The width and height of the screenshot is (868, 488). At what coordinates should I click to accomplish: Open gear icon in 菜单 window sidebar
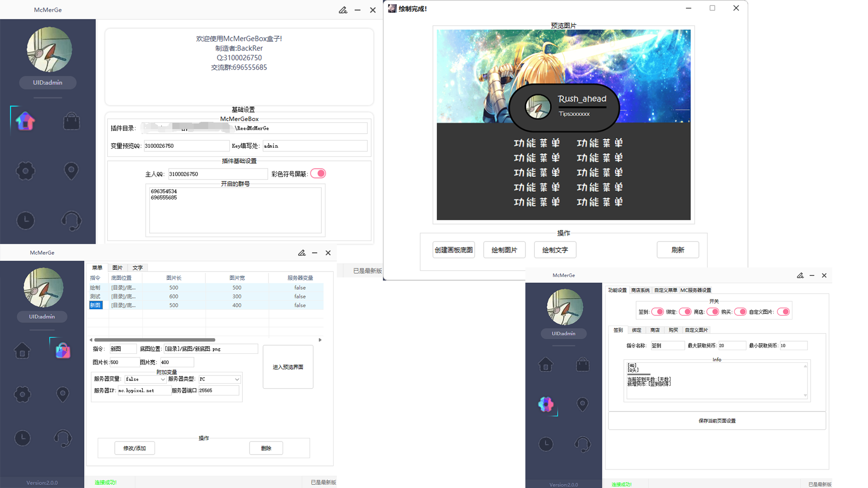22,394
